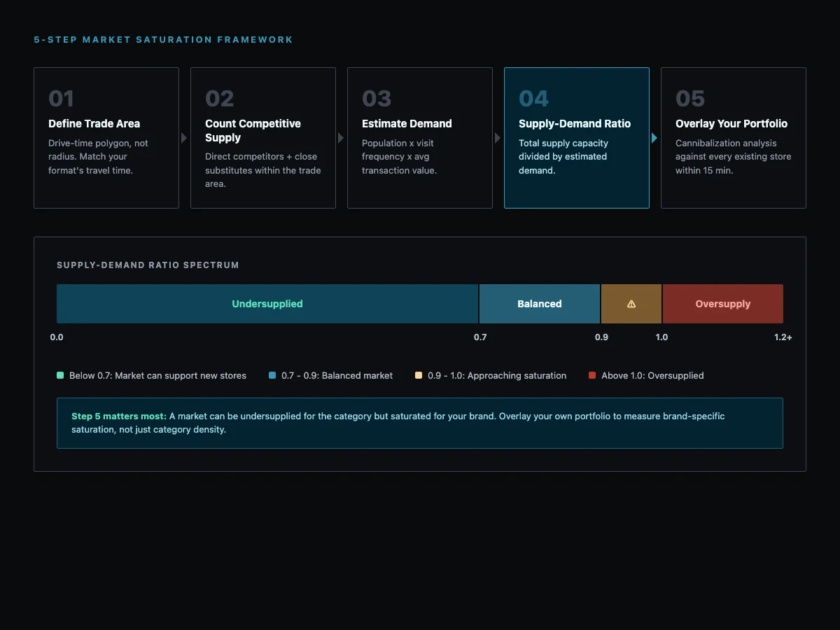Expand the Count Competitive Supply card
Viewport: 840px width, 630px height.
coord(262,137)
